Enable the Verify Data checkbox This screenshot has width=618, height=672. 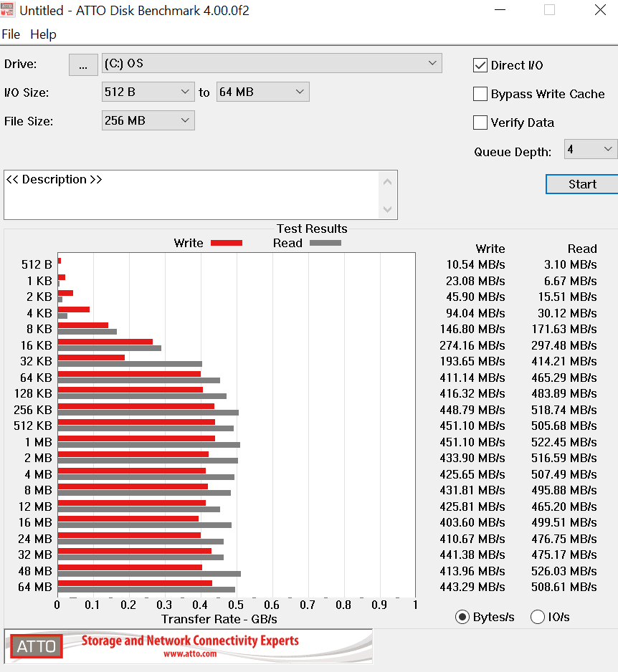click(480, 123)
